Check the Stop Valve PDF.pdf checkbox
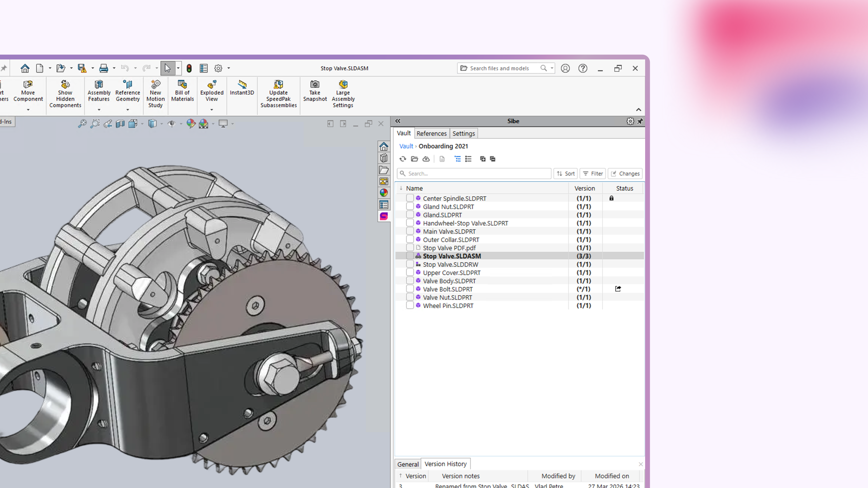Image resolution: width=868 pixels, height=488 pixels. (x=410, y=248)
